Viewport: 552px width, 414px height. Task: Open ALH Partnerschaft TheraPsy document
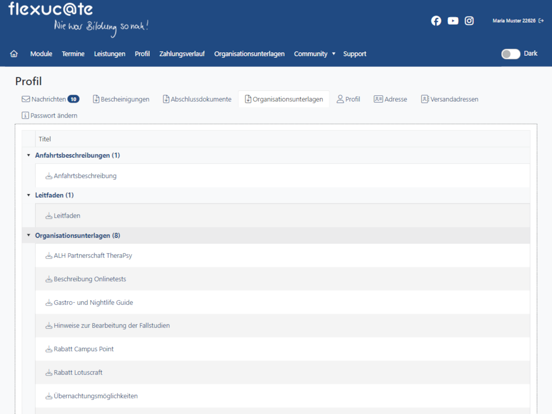(x=93, y=256)
